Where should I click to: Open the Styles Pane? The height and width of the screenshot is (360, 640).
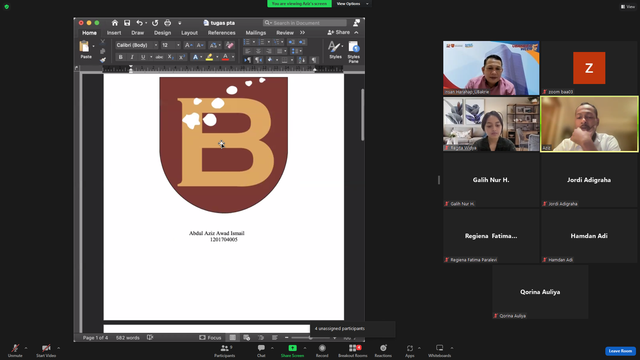(x=353, y=51)
